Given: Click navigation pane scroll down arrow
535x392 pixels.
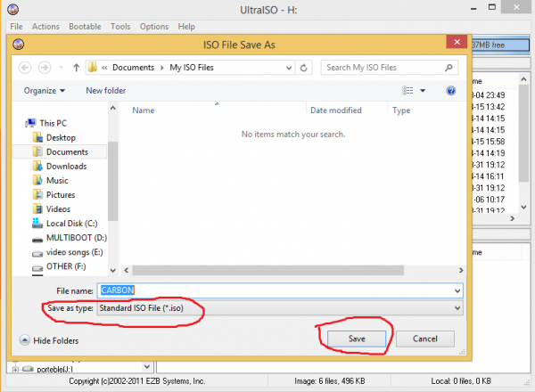Looking at the screenshot, I should (x=113, y=270).
